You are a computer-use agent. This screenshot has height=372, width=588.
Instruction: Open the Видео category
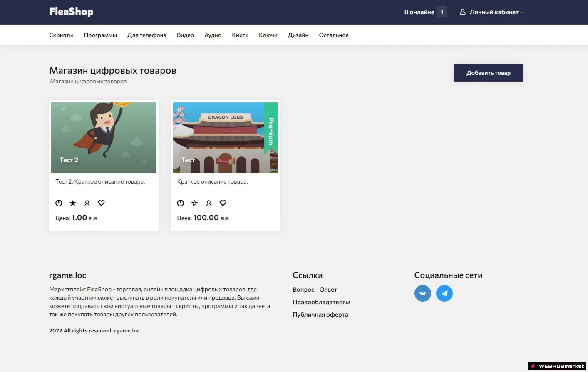(185, 35)
